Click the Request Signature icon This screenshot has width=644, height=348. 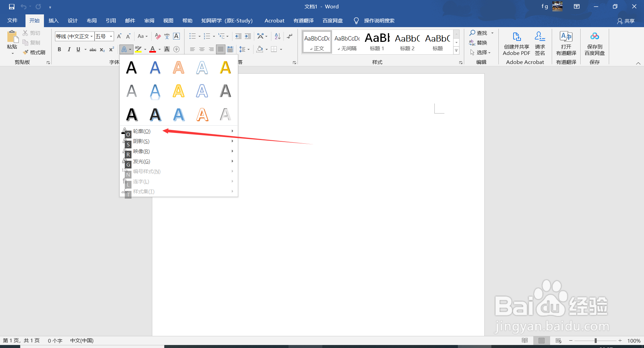coord(540,36)
